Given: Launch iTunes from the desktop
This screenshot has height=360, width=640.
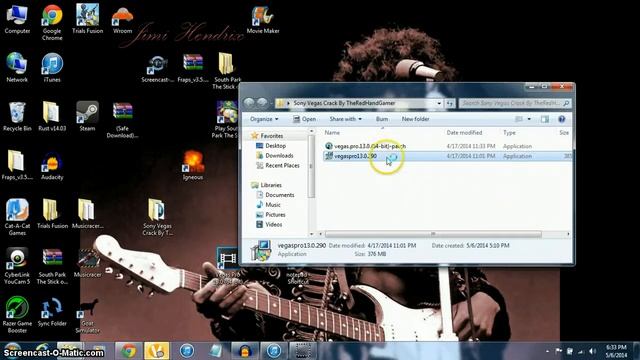Looking at the screenshot, I should click(52, 68).
